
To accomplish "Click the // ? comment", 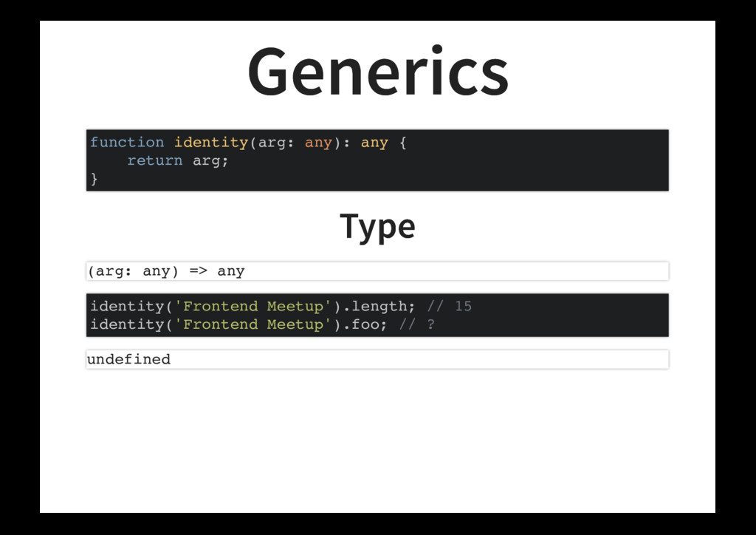I will point(416,324).
